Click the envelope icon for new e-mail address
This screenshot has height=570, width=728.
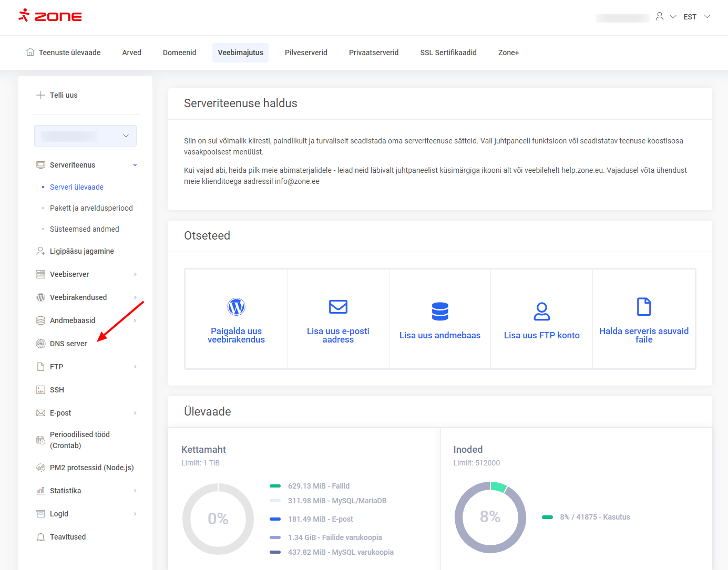tap(338, 307)
